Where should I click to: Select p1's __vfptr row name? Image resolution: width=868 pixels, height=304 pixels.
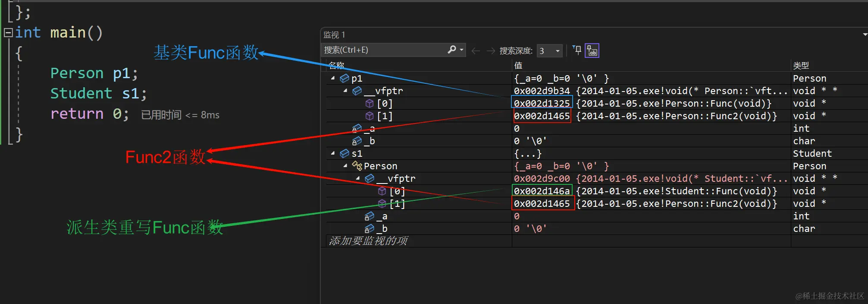point(383,91)
